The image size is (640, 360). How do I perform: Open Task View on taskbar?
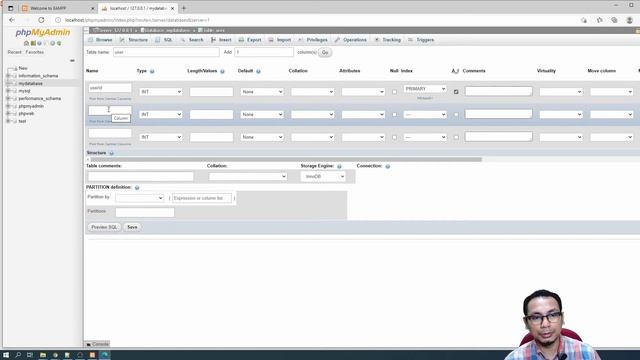[x=30, y=355]
